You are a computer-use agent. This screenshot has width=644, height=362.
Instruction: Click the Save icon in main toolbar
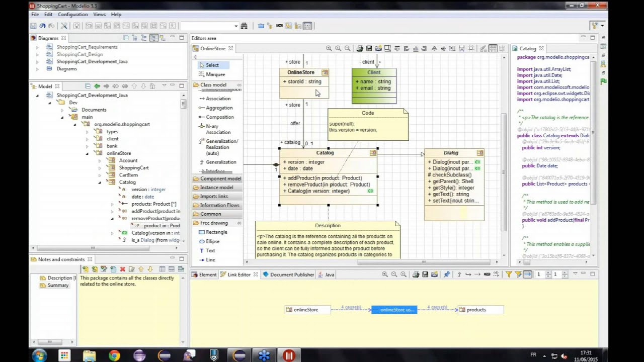(33, 26)
